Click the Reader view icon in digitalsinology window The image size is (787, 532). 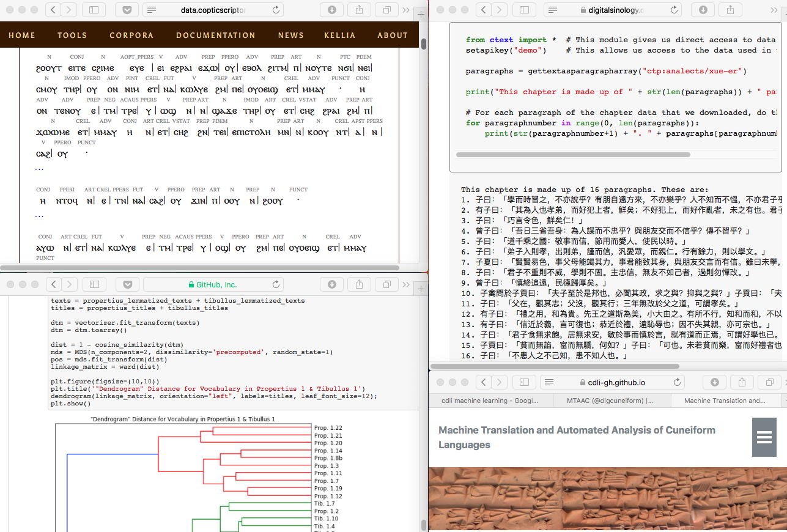[x=553, y=10]
